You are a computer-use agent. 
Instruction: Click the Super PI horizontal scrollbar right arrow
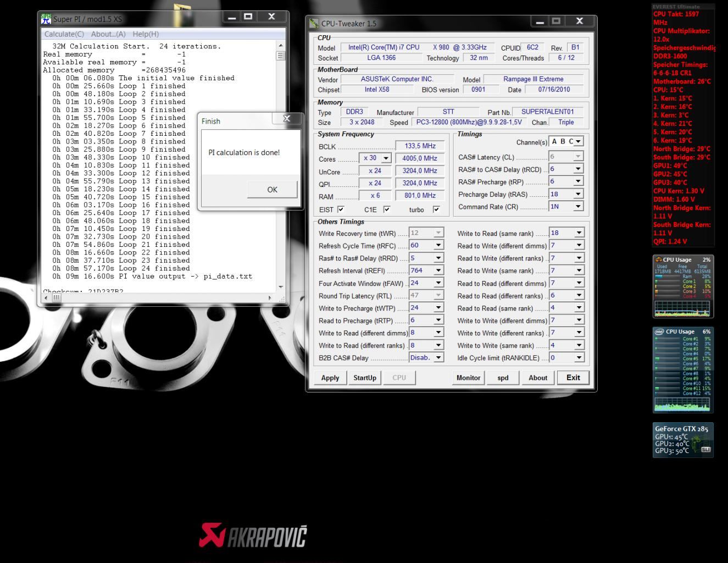coord(270,297)
